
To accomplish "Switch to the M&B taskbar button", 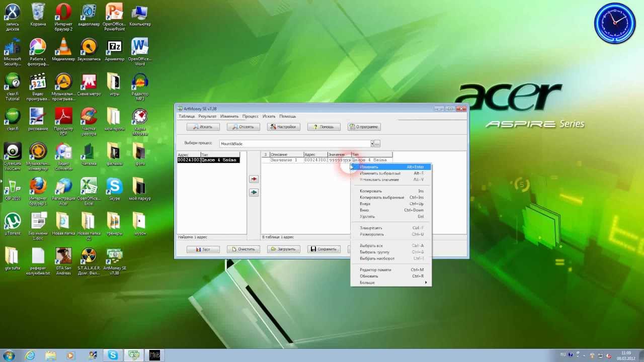I will click(x=154, y=355).
